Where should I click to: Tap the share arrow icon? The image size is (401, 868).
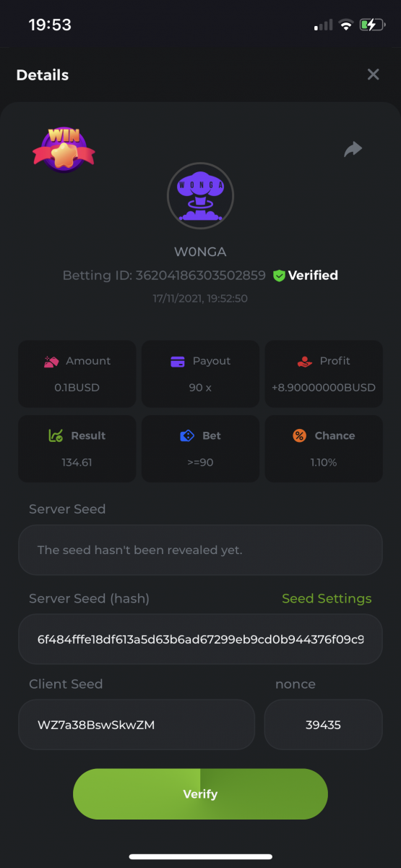[353, 149]
